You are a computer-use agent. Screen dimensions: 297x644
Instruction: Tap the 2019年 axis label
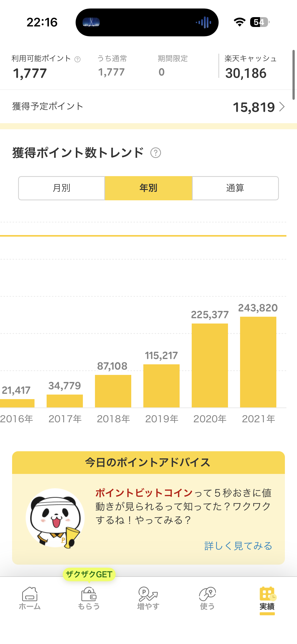tap(162, 419)
